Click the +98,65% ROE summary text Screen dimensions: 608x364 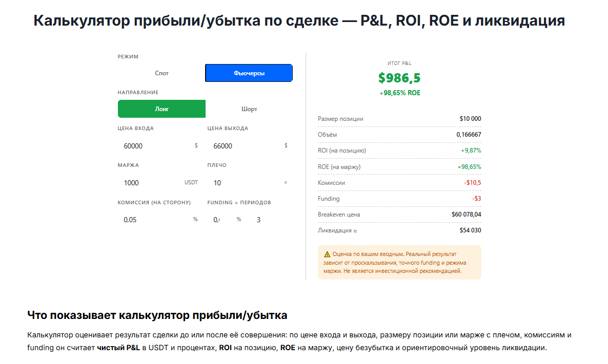pos(400,93)
